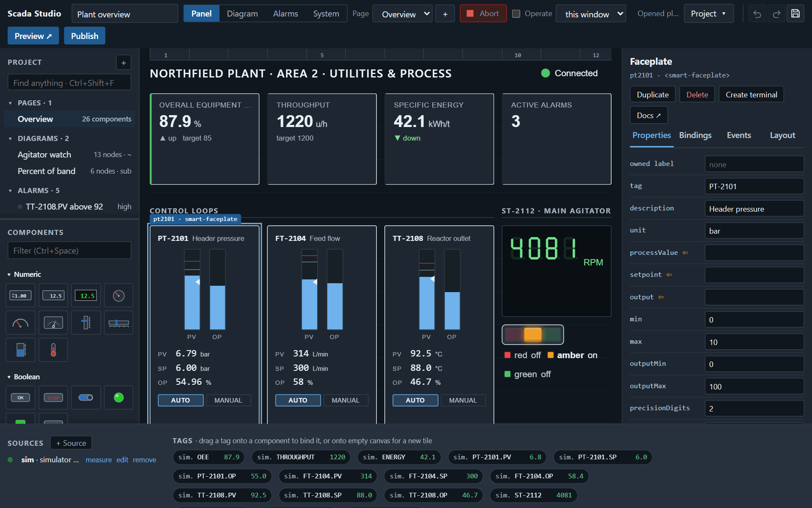Pick the toggle switch component

coord(86,398)
